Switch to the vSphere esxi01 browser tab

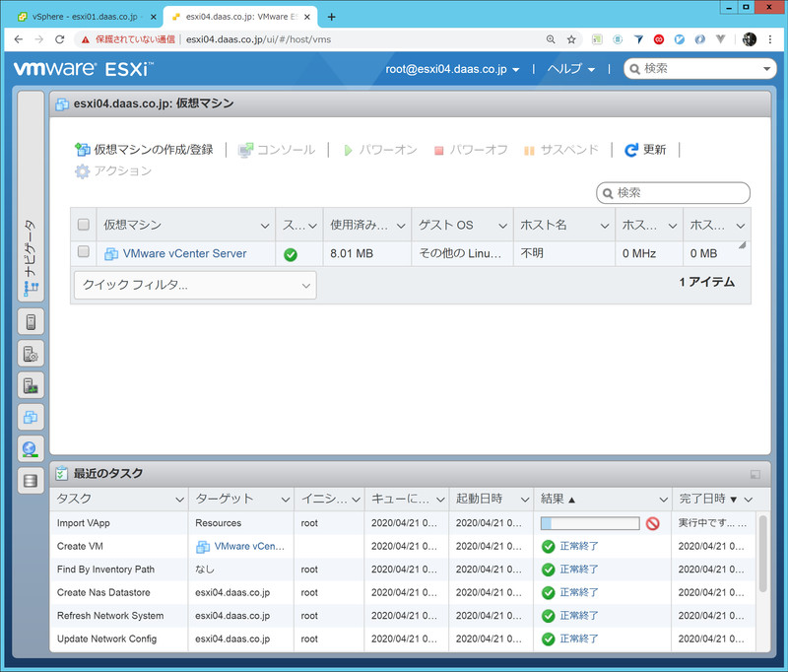83,17
